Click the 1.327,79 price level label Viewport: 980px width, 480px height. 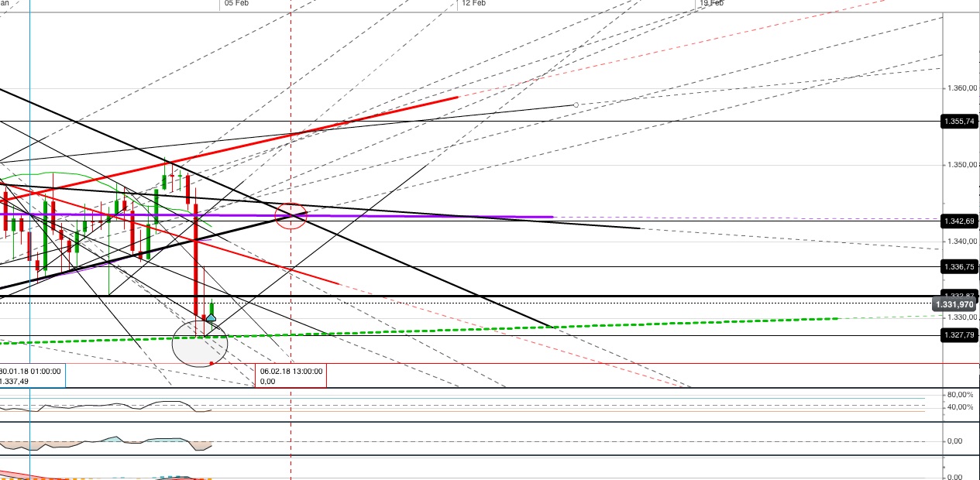pyautogui.click(x=959, y=335)
